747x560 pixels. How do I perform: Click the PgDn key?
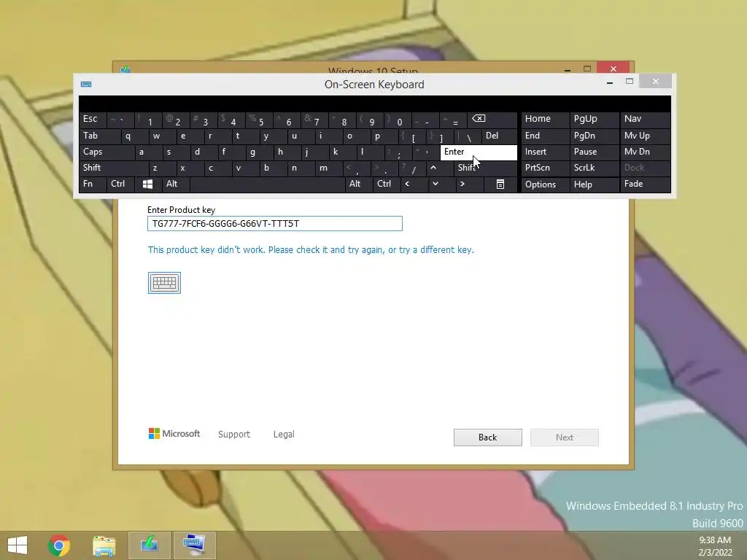click(594, 136)
